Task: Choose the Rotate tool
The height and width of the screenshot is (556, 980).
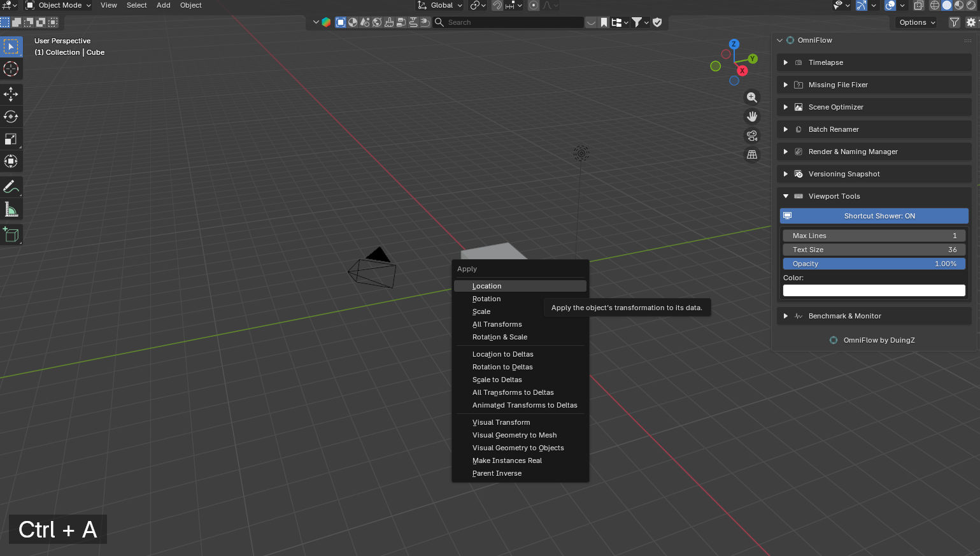Action: click(11, 117)
